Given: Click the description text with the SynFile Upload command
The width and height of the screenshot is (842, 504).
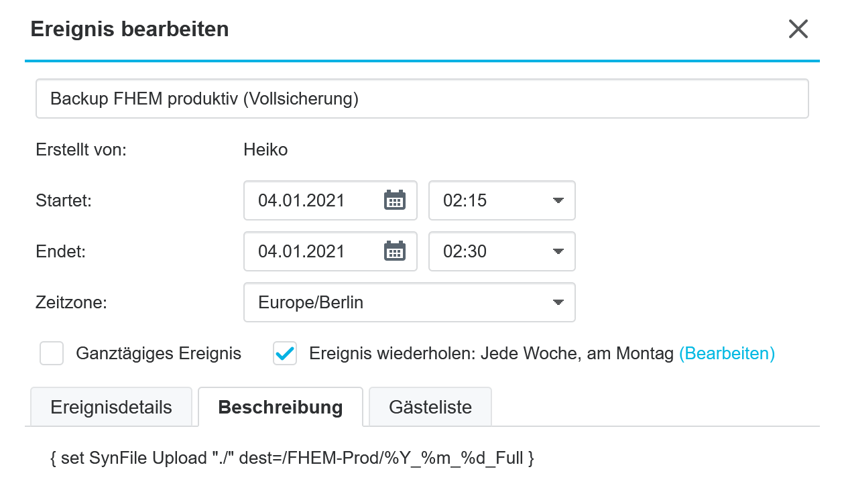Looking at the screenshot, I should click(x=292, y=458).
